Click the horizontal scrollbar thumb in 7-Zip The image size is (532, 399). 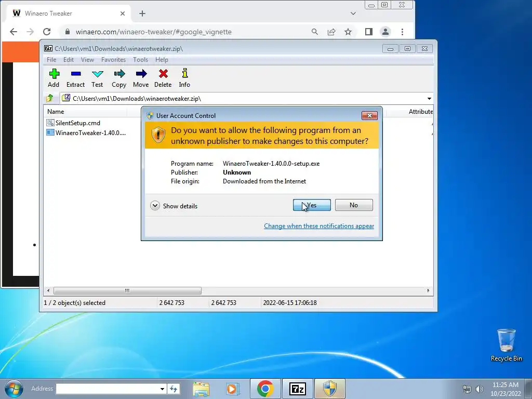pyautogui.click(x=127, y=291)
